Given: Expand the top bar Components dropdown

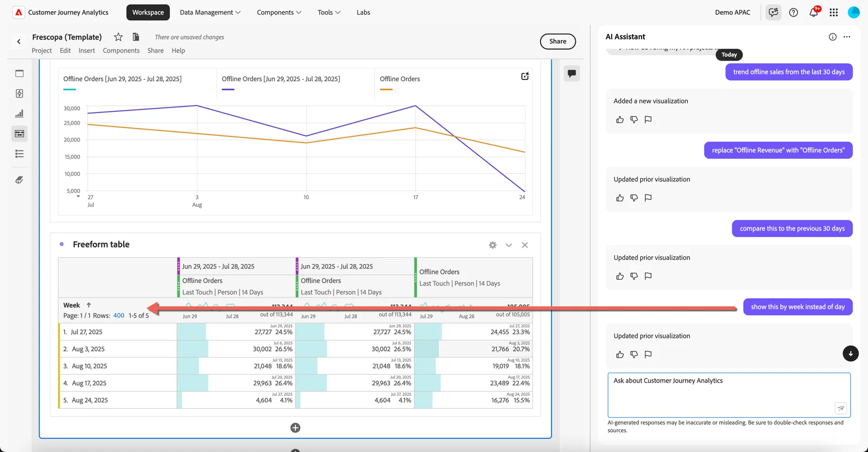Looking at the screenshot, I should tap(279, 12).
